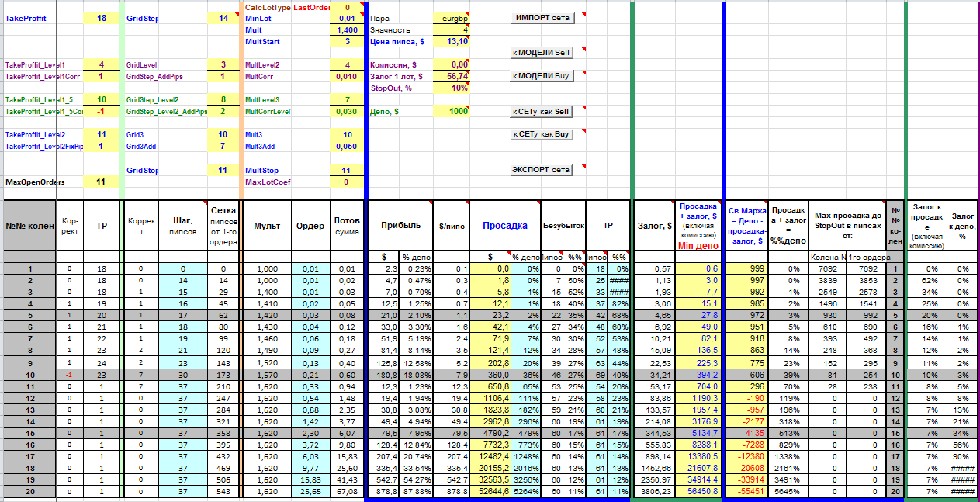Select row 15 free margin value -4135
The width and height of the screenshot is (980, 502).
tap(748, 433)
